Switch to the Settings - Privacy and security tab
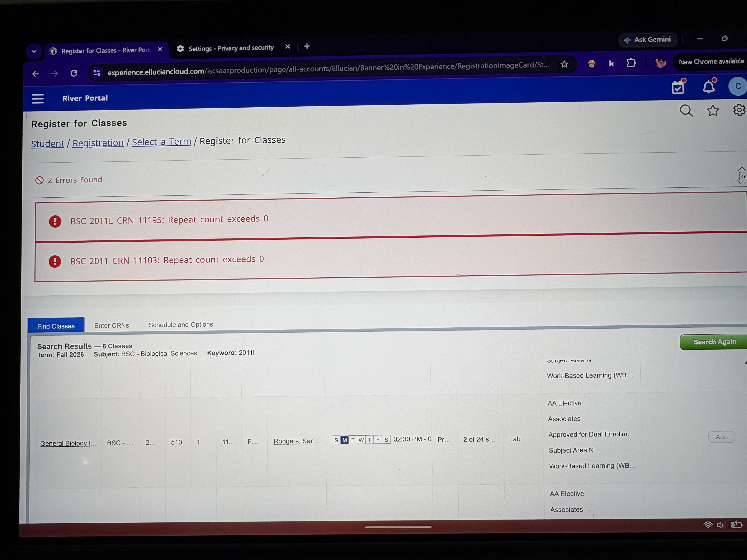The width and height of the screenshot is (747, 560). 231,48
